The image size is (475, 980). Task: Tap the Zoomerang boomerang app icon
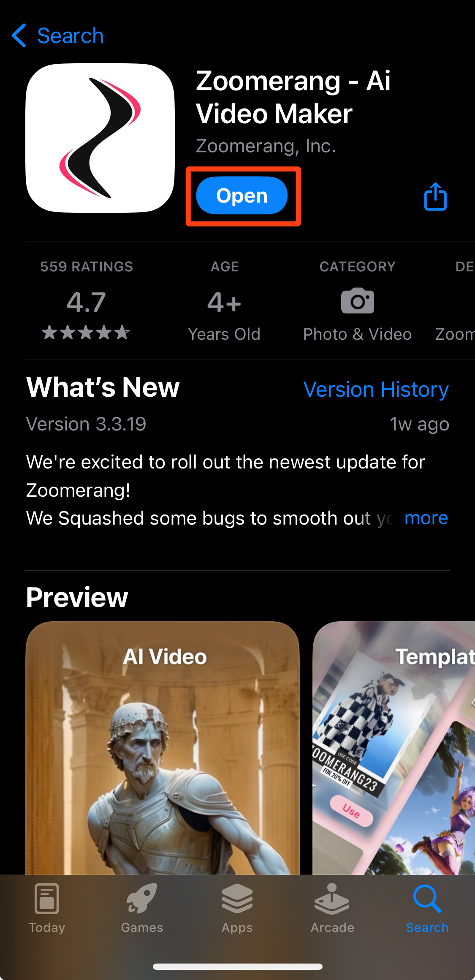(100, 138)
